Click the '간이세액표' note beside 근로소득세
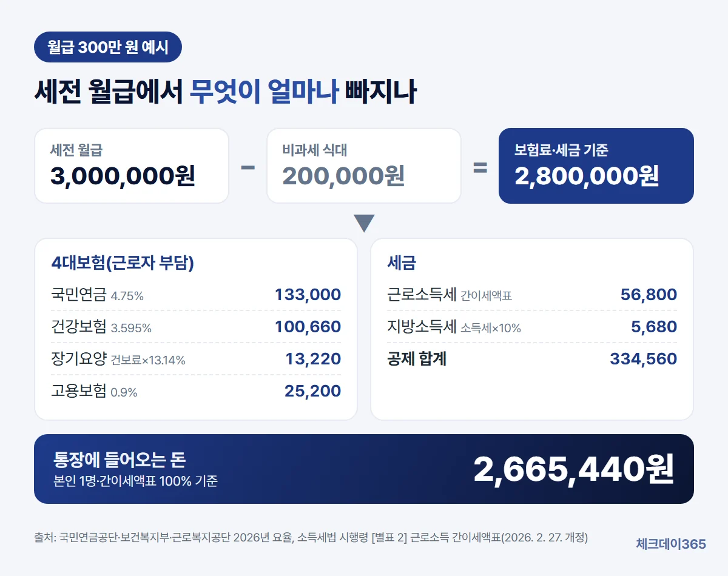Image resolution: width=728 pixels, height=576 pixels. click(x=487, y=296)
